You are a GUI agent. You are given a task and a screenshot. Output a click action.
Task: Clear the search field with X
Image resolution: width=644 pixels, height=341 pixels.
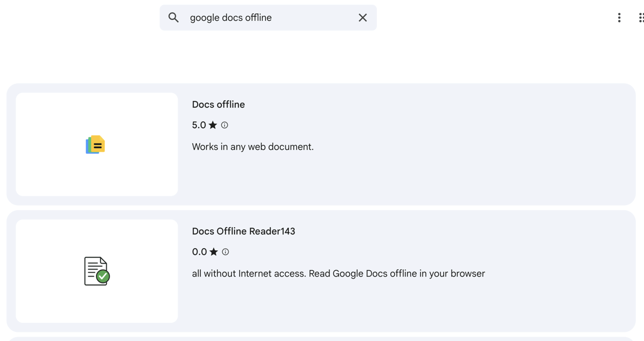point(363,18)
